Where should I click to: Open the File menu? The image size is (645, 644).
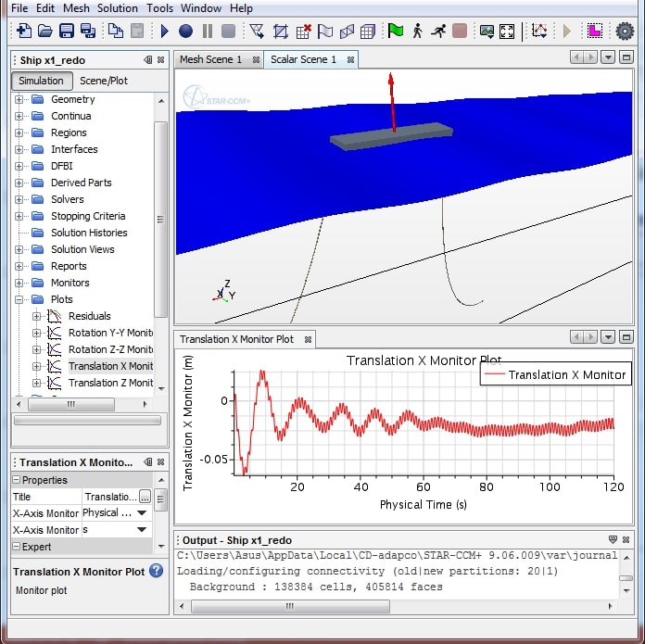pos(19,7)
